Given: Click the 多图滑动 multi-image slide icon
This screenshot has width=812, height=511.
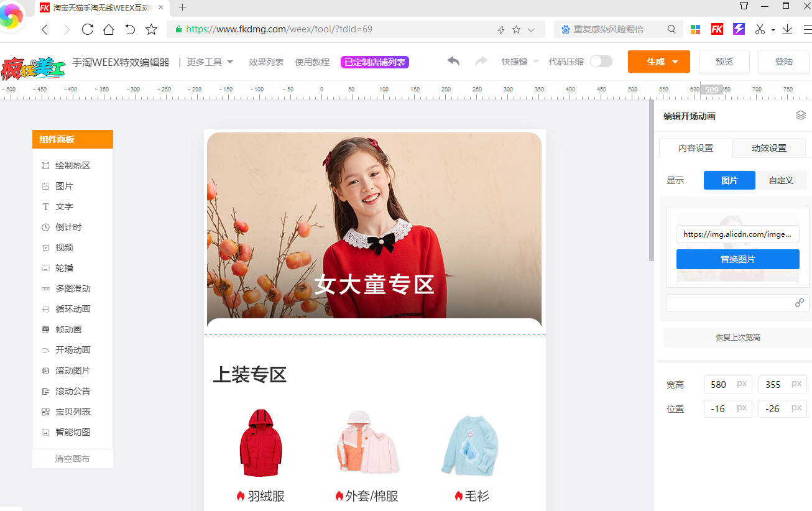Looking at the screenshot, I should coord(45,288).
